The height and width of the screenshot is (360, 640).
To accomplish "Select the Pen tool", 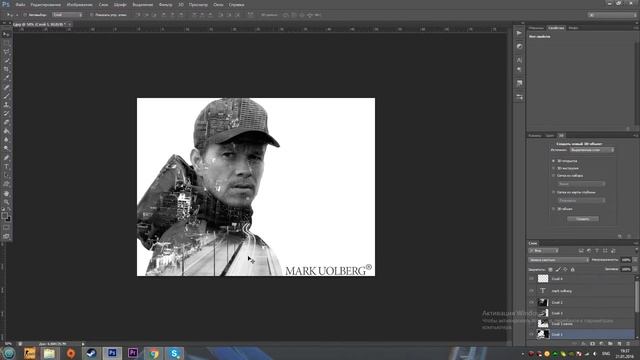I will (6, 158).
